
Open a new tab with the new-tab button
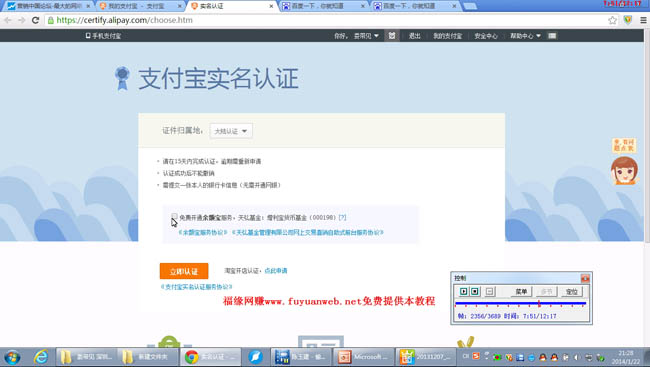(x=469, y=6)
